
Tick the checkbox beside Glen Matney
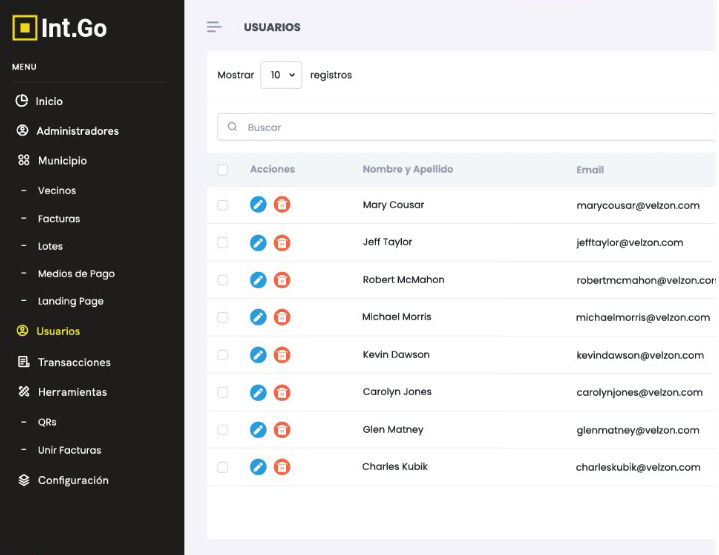pos(223,430)
